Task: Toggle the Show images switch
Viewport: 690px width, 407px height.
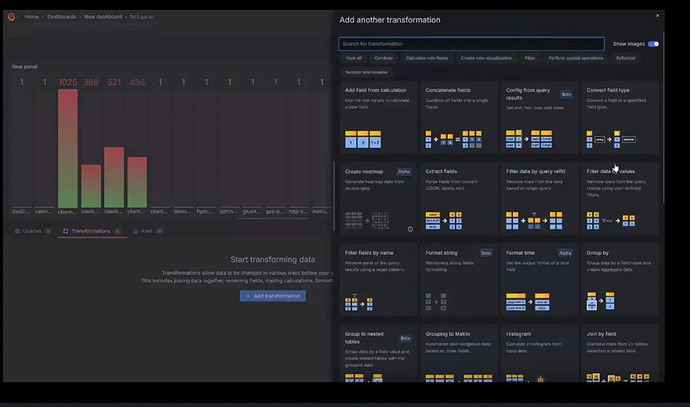Action: 653,44
